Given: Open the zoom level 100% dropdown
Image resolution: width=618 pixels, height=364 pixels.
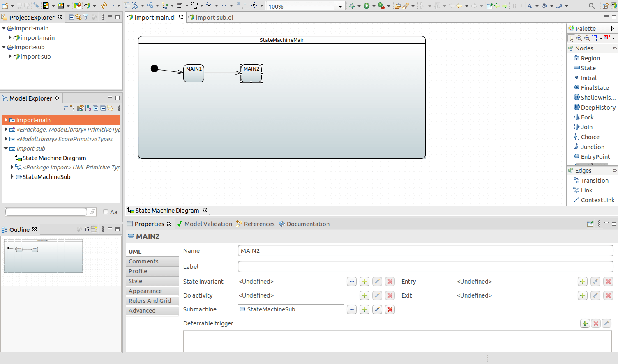Looking at the screenshot, I should click(340, 7).
